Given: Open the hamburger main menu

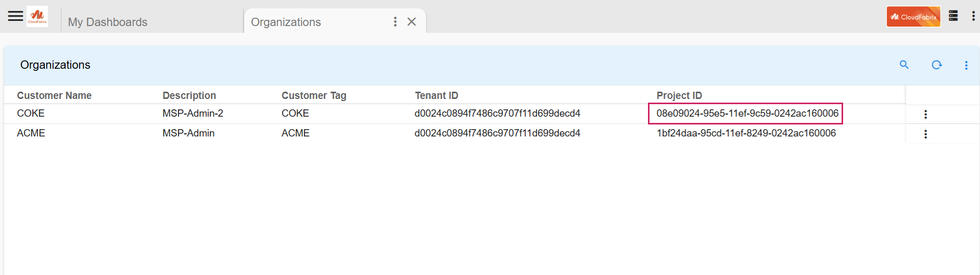Looking at the screenshot, I should click(x=16, y=16).
